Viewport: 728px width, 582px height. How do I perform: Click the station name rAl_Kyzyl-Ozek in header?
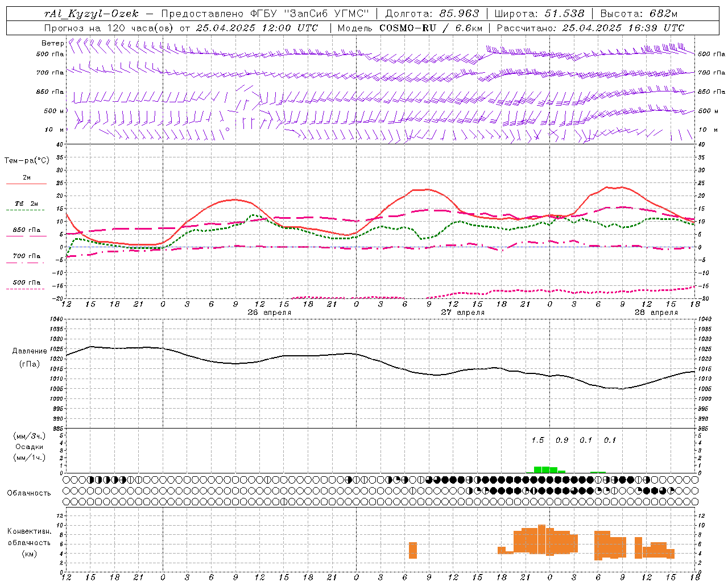[x=91, y=14]
